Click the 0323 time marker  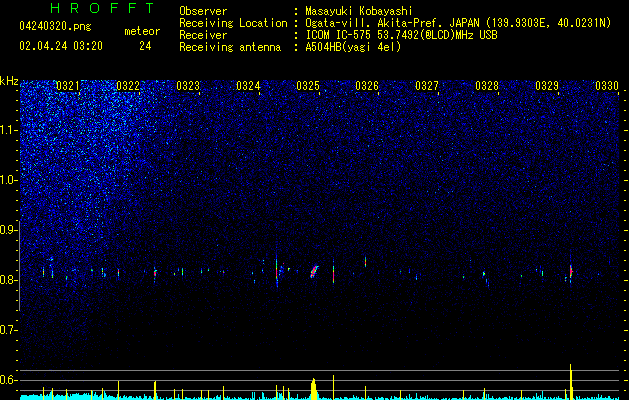click(x=188, y=86)
